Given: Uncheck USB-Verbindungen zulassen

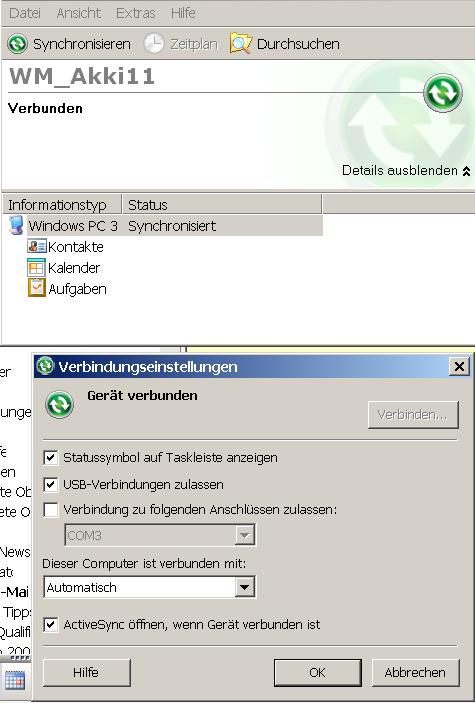Looking at the screenshot, I should click(51, 484).
